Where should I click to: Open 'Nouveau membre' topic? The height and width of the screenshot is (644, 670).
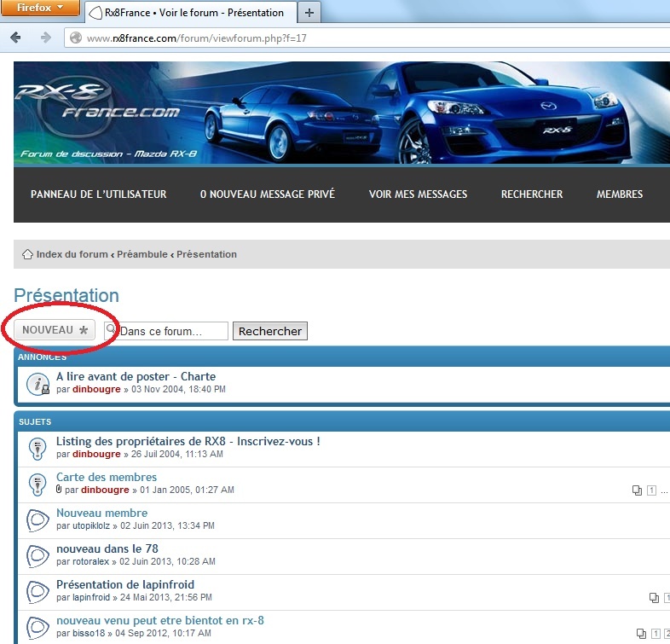pos(101,513)
